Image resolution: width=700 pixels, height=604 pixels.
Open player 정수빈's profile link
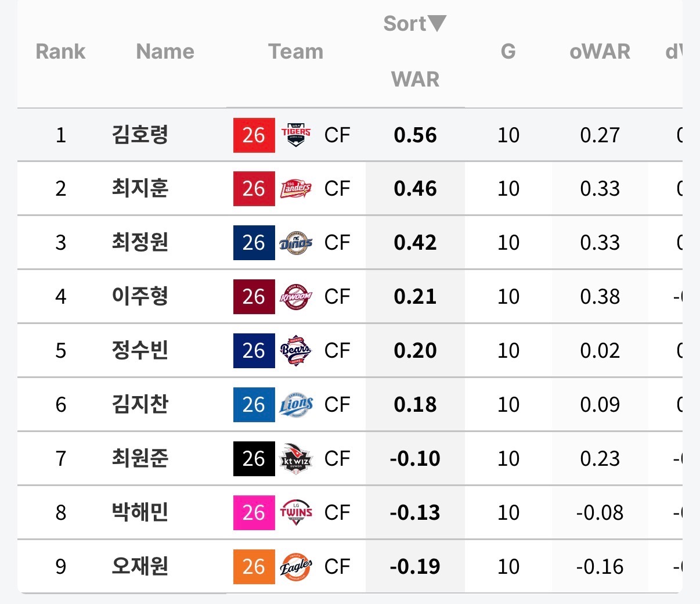140,351
